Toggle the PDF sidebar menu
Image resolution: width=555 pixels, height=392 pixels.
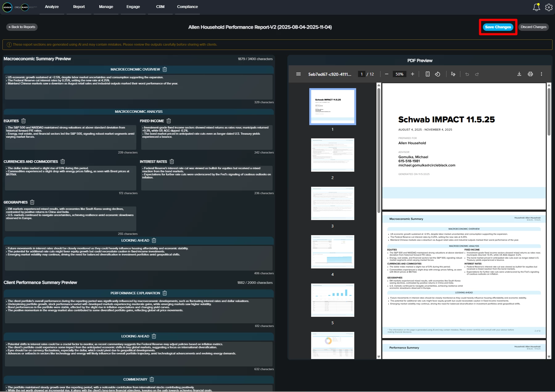(298, 74)
